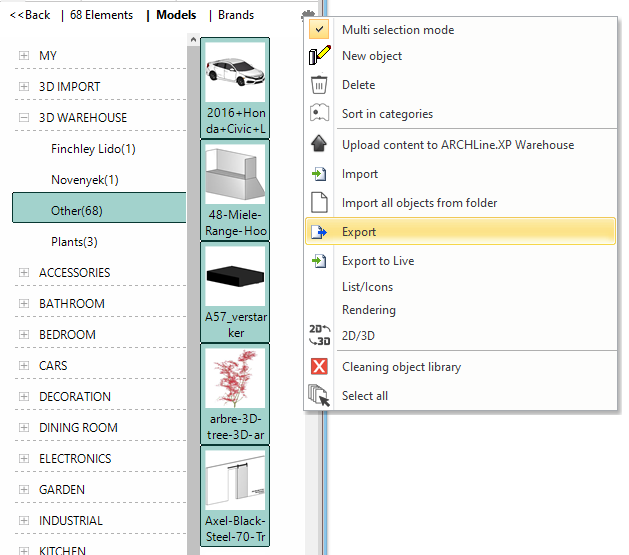This screenshot has height=555, width=629.
Task: Expand the GARDEN category node
Action: (x=24, y=490)
